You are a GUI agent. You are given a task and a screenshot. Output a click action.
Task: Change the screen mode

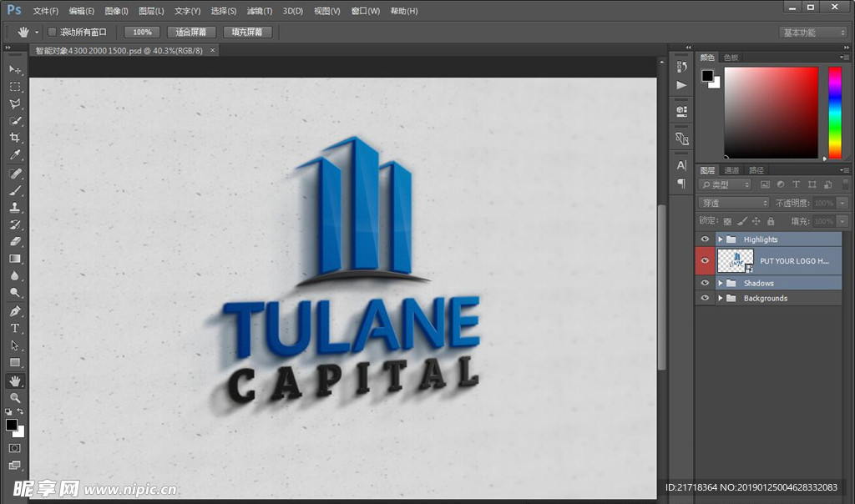click(x=15, y=465)
